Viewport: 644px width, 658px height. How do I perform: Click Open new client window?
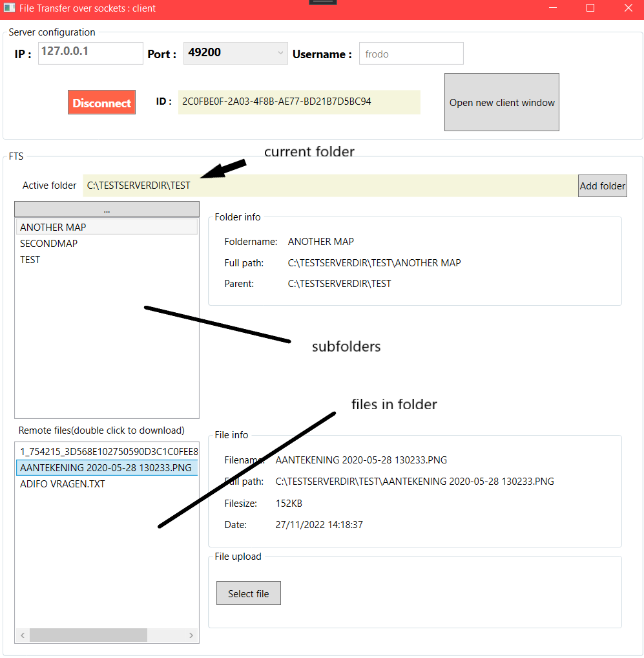[501, 102]
